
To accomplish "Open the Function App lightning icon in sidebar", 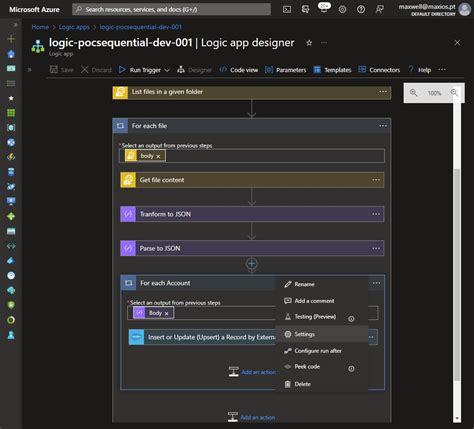I will point(11,157).
